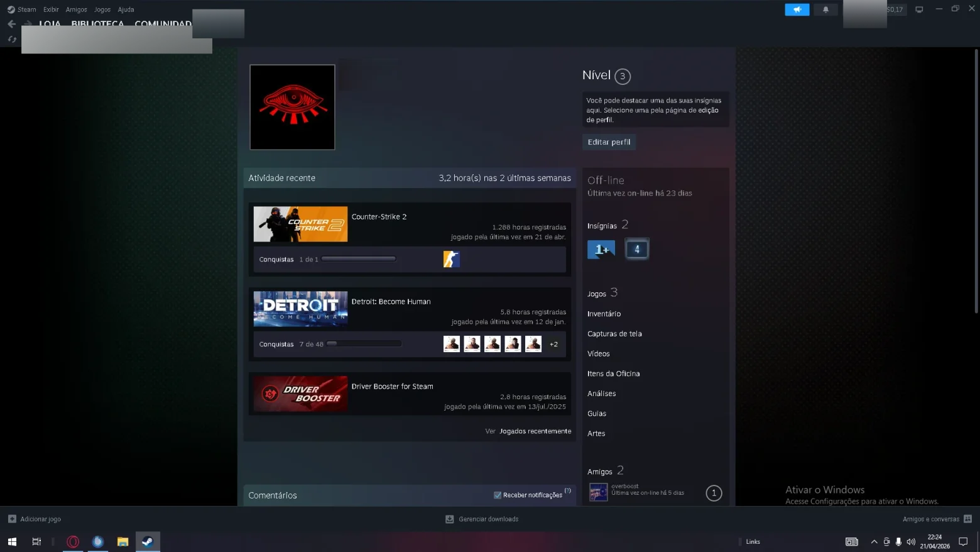Open the Exibir menu

point(51,9)
